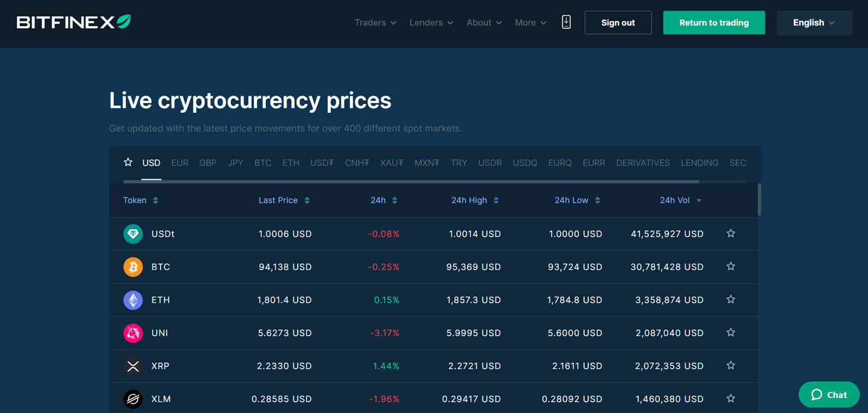
Task: Expand the Lenders menu
Action: point(431,23)
